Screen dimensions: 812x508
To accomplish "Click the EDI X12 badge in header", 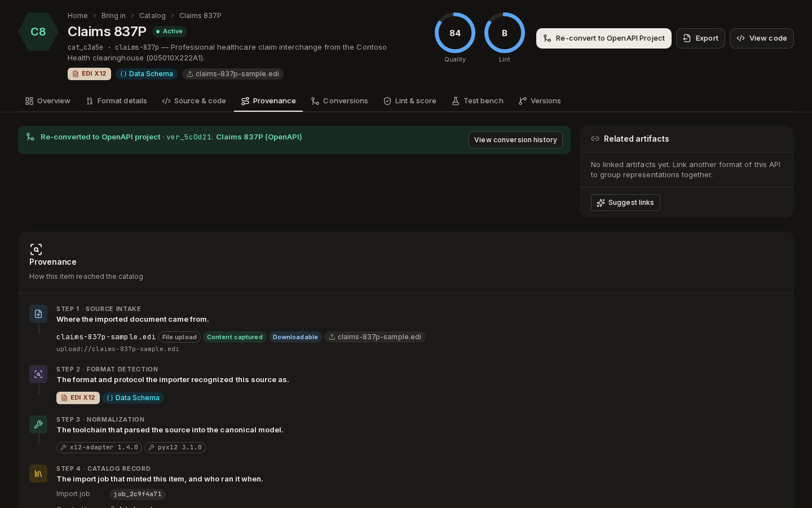I will tap(89, 74).
